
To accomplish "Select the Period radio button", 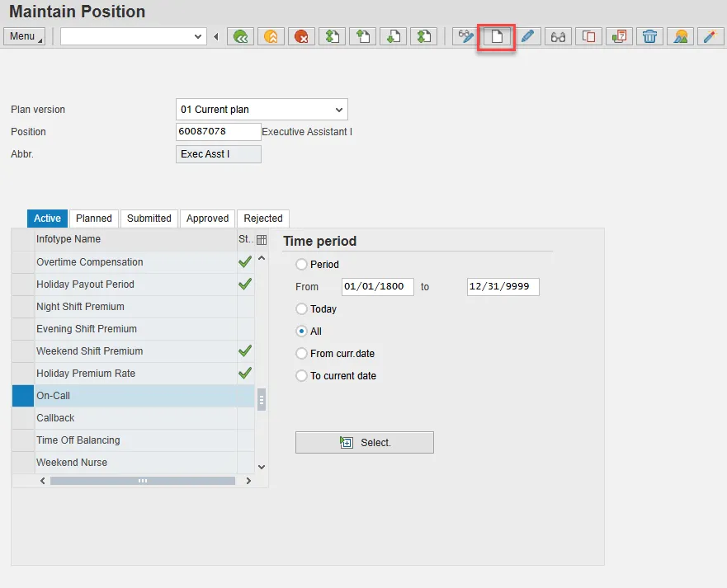I will pos(301,264).
